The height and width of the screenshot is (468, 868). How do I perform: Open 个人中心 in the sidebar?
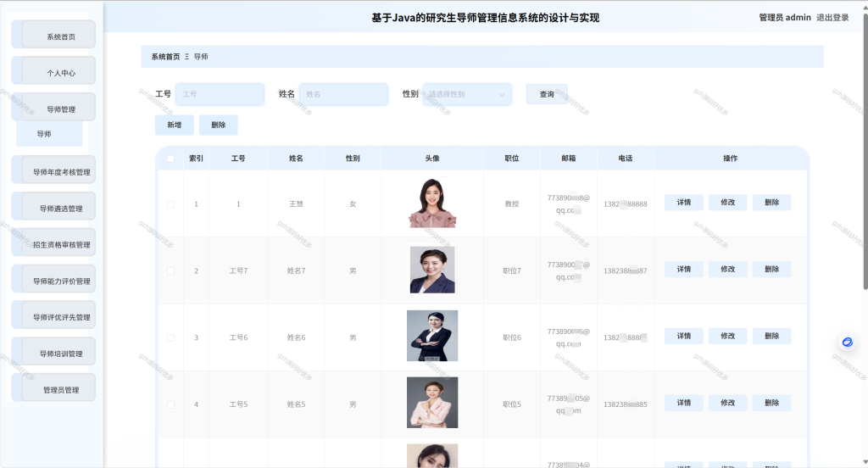(58, 70)
